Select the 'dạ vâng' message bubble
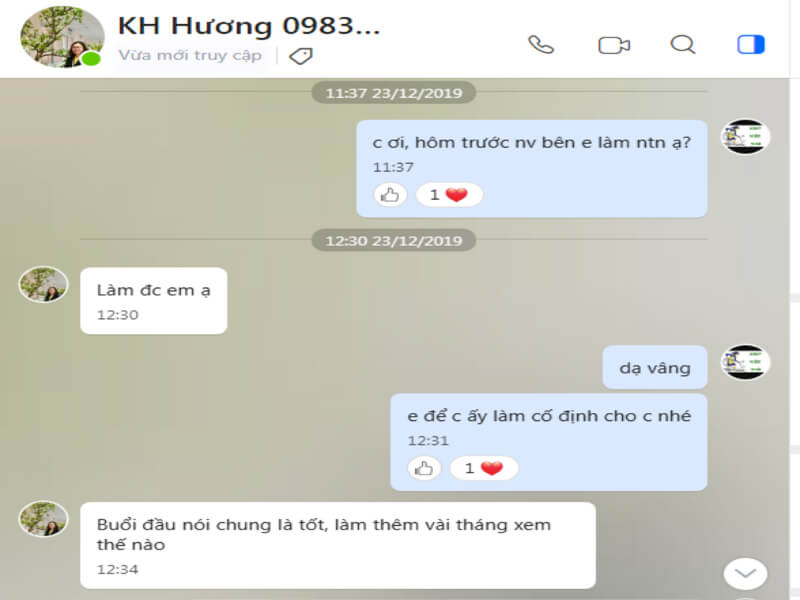The height and width of the screenshot is (600, 800). 655,367
